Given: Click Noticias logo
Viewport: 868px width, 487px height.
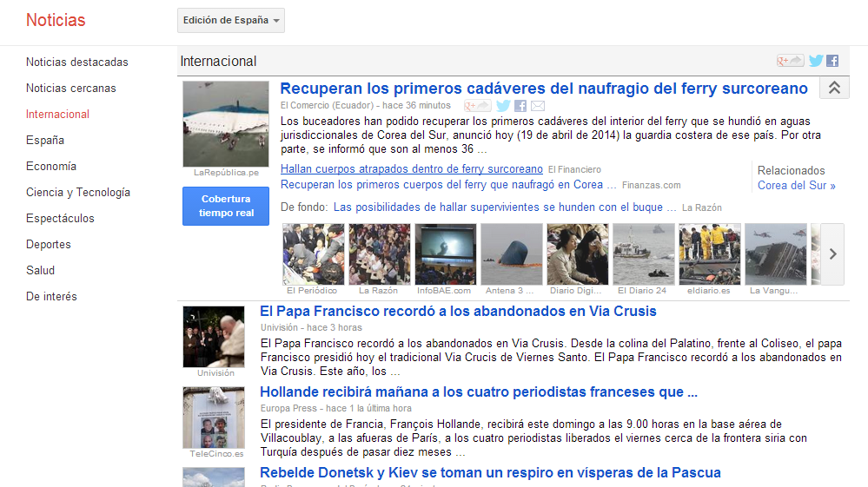Looking at the screenshot, I should point(56,20).
